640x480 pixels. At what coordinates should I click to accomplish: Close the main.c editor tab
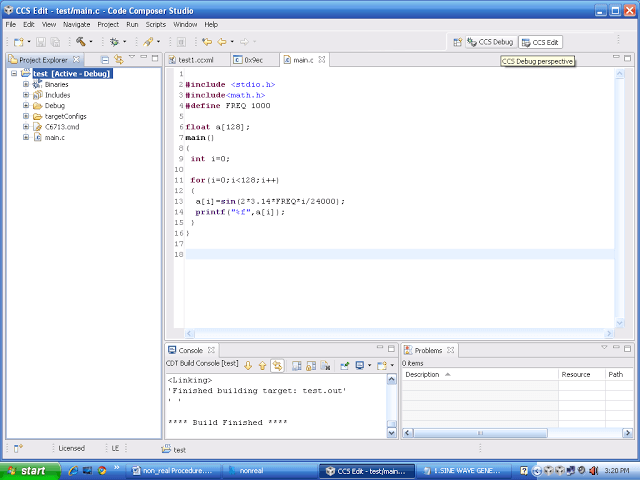(x=322, y=60)
